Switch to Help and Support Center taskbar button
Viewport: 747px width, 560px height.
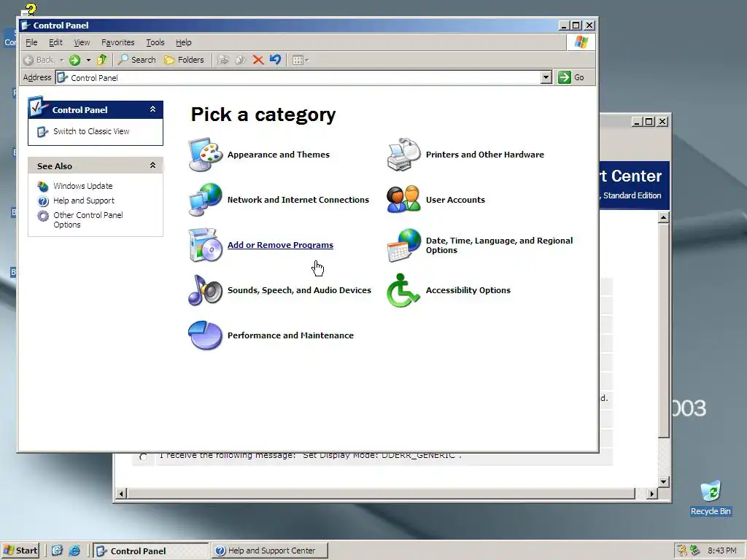coord(270,551)
